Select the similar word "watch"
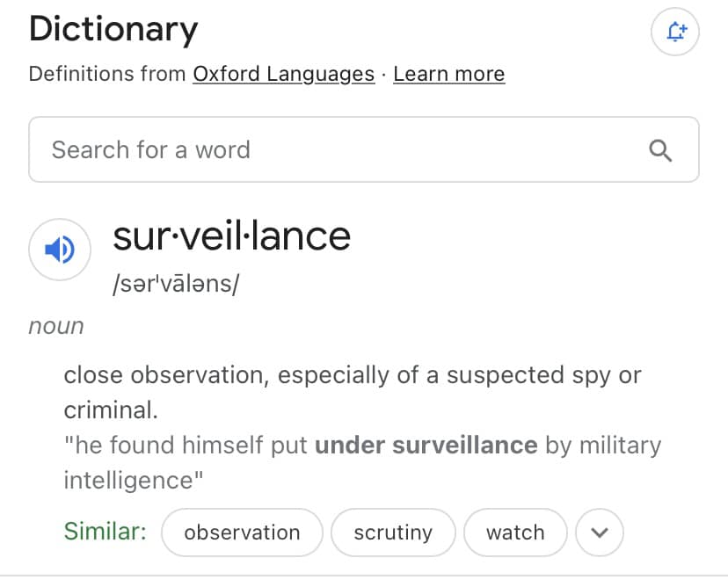Image resolution: width=728 pixels, height=587 pixels. (515, 533)
